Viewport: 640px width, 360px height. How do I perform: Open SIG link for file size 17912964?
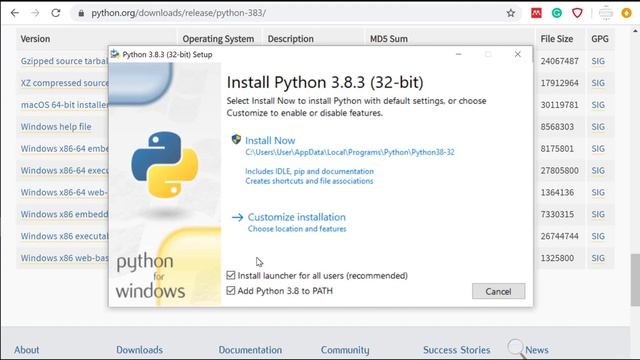(x=598, y=83)
